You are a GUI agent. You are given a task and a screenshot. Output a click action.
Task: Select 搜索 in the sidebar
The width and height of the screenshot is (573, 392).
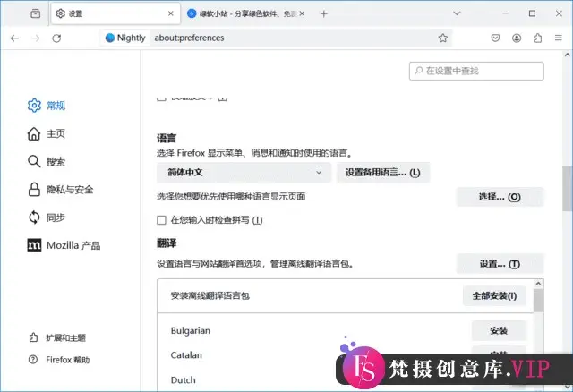click(47, 161)
